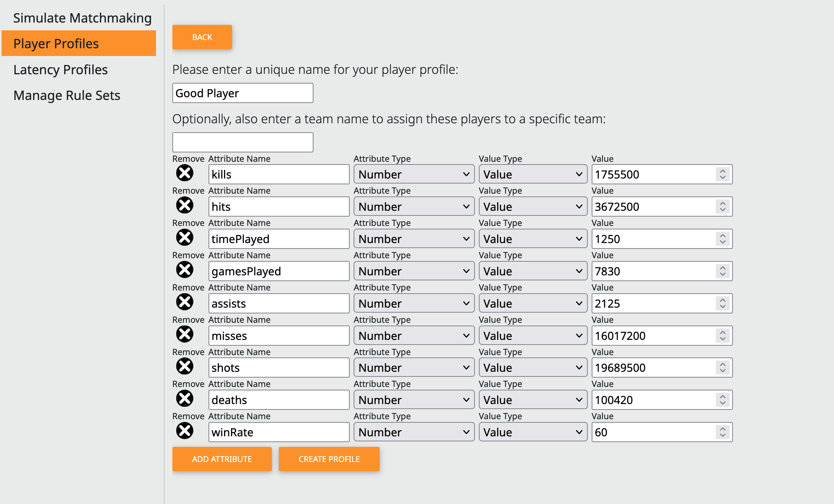The image size is (834, 504).
Task: Open Manage Rule Sets page
Action: [x=67, y=95]
